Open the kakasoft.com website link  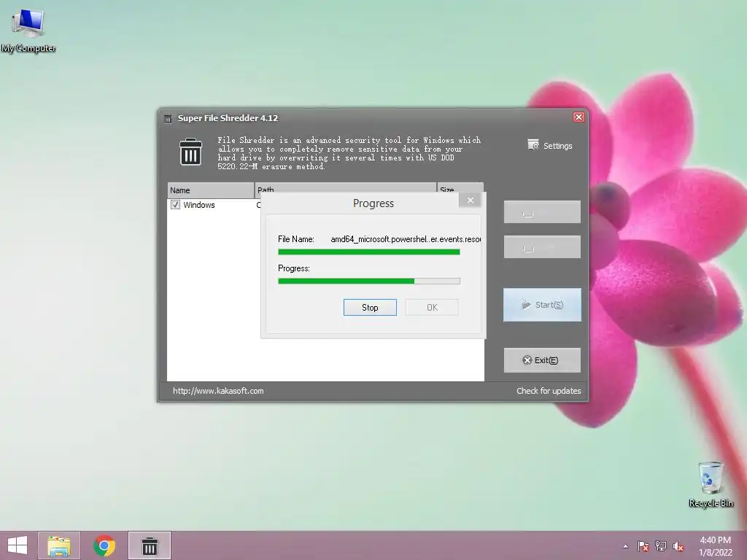click(218, 391)
